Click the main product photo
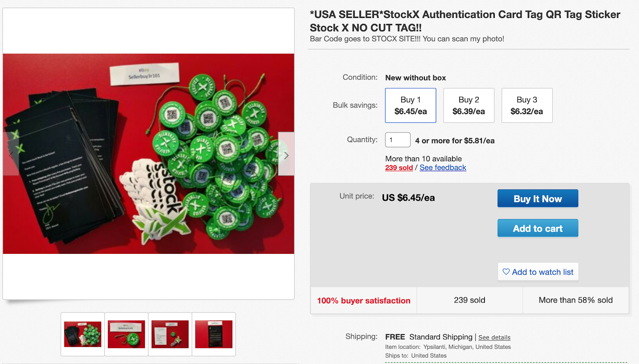 (149, 154)
